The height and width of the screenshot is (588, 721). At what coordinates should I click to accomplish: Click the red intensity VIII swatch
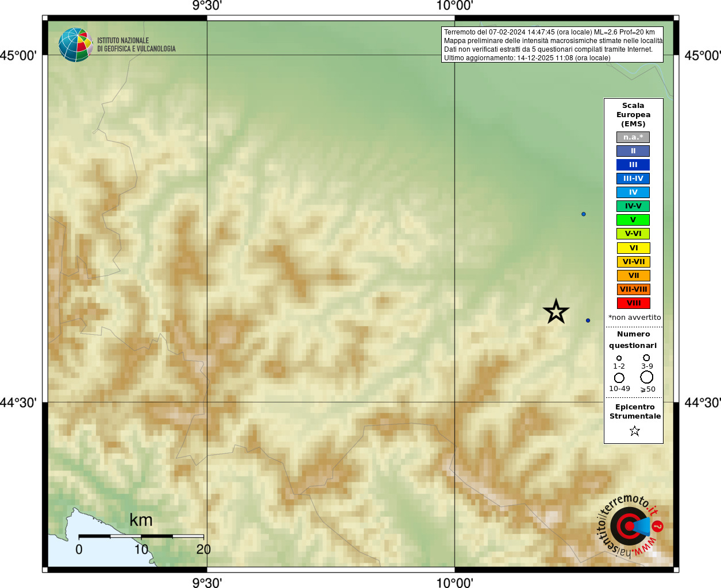634,303
